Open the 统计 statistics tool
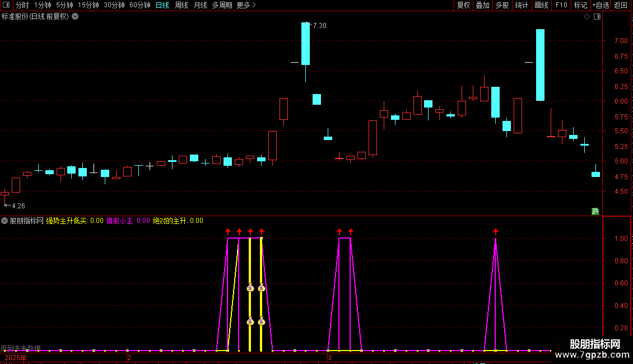Viewport: 633px width, 364px height. point(522,5)
